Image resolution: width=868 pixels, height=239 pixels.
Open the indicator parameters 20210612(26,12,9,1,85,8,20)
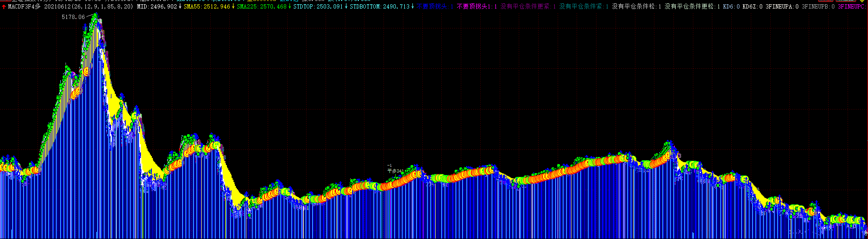88,7
